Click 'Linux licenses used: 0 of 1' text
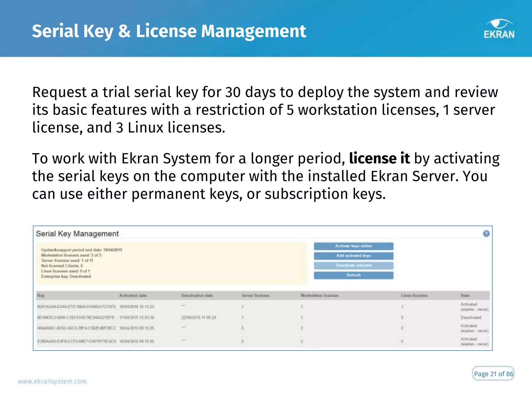Screen dimensions: 532x399 65,271
